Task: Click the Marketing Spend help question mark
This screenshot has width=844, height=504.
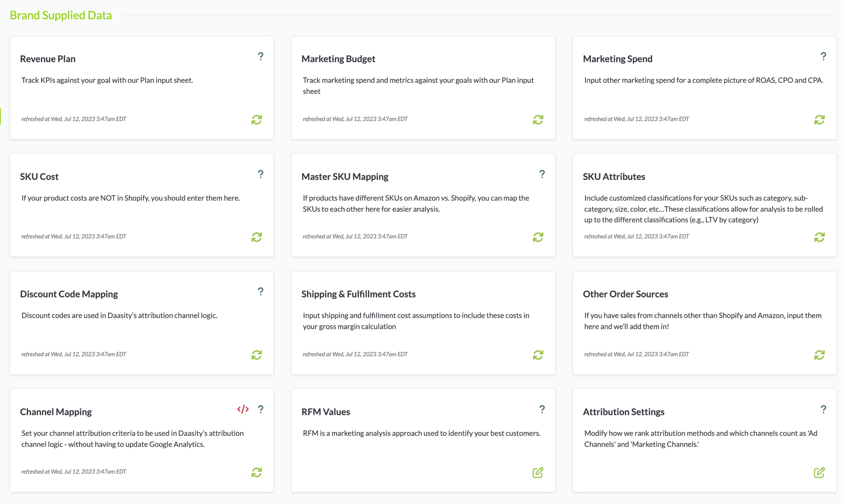Action: tap(823, 56)
